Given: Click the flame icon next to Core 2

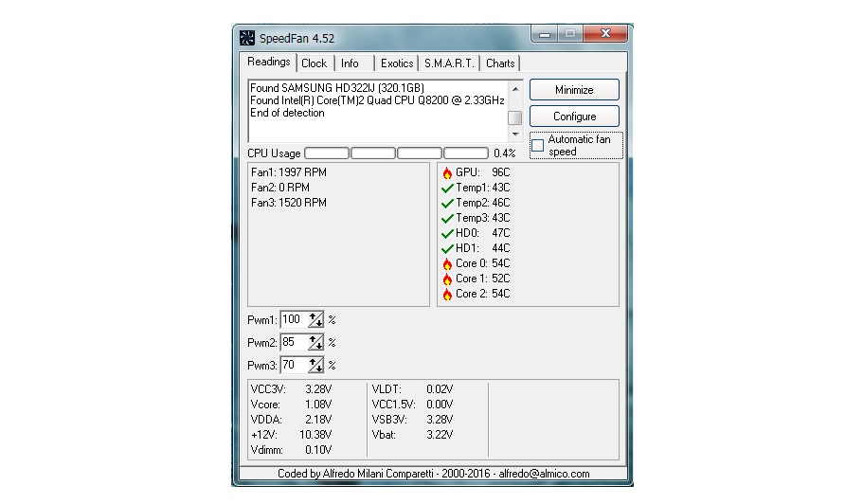Looking at the screenshot, I should pos(447,295).
